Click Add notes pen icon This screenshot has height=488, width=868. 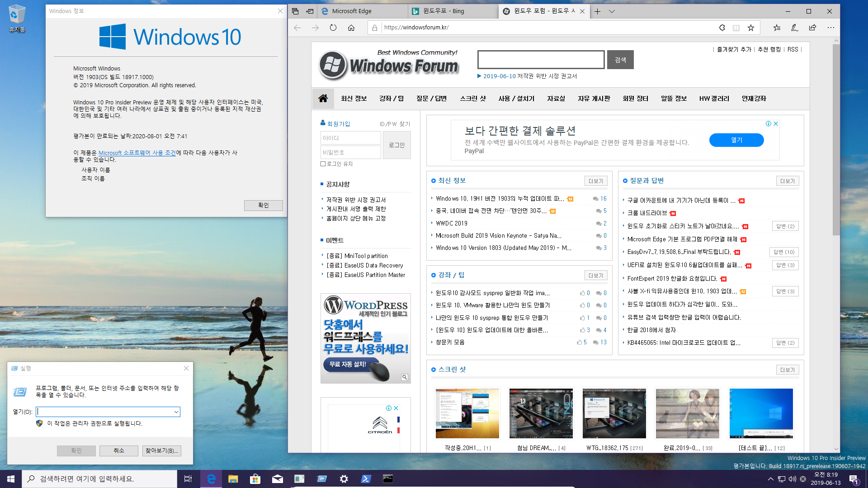point(794,28)
